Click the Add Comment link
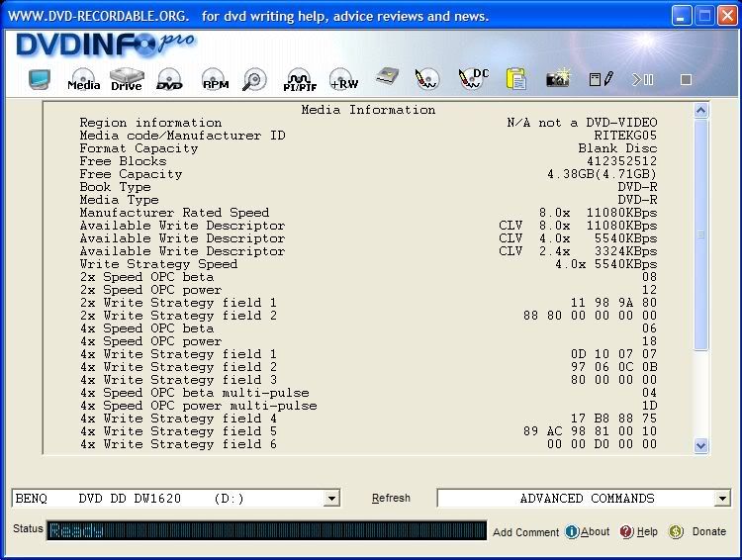742x560 pixels. click(x=525, y=532)
